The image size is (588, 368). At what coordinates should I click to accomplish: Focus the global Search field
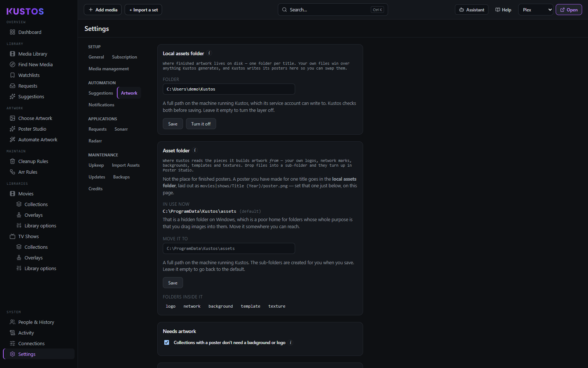(333, 10)
